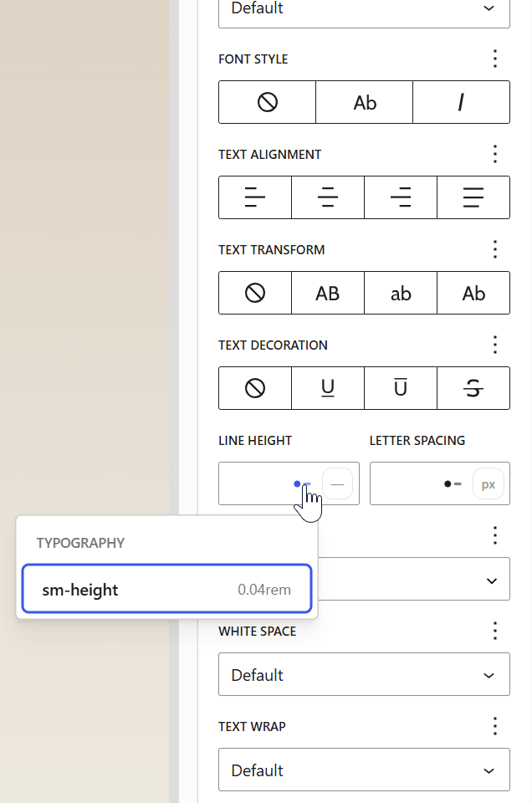Apply overline text decoration
The height and width of the screenshot is (803, 532).
click(401, 388)
